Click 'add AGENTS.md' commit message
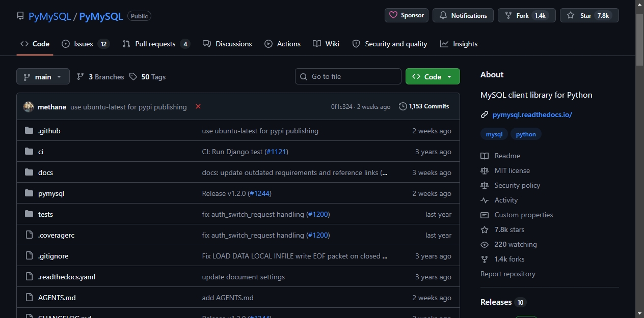Viewport: 644px width, 318px height. coord(228,298)
